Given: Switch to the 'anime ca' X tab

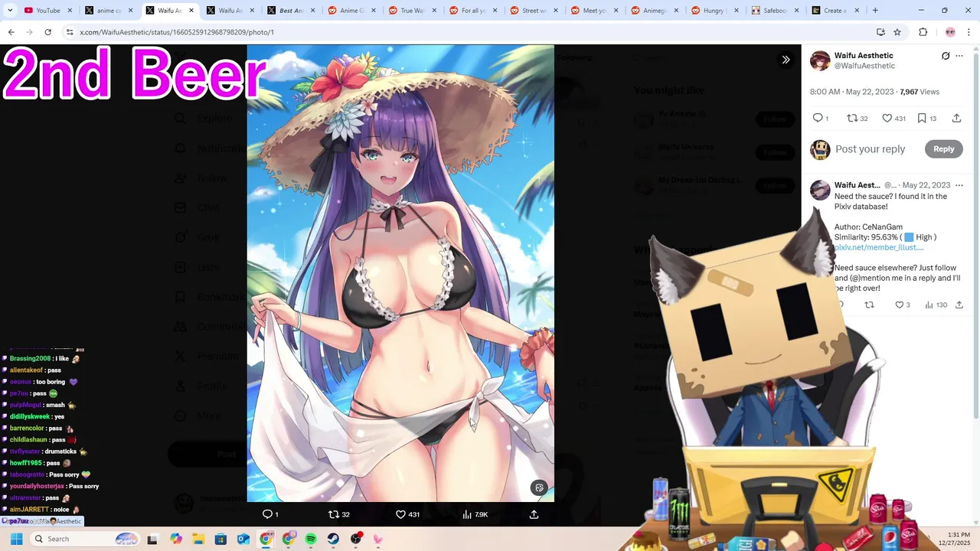Looking at the screenshot, I should pyautogui.click(x=109, y=11).
